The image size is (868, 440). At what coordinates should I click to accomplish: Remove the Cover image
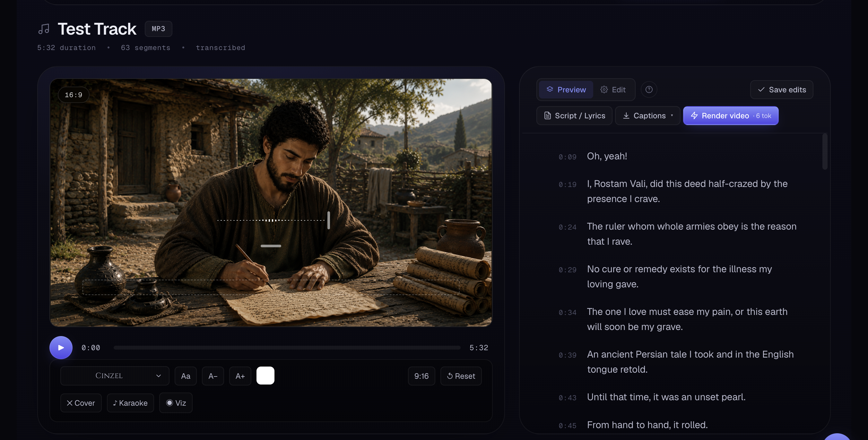(x=81, y=403)
